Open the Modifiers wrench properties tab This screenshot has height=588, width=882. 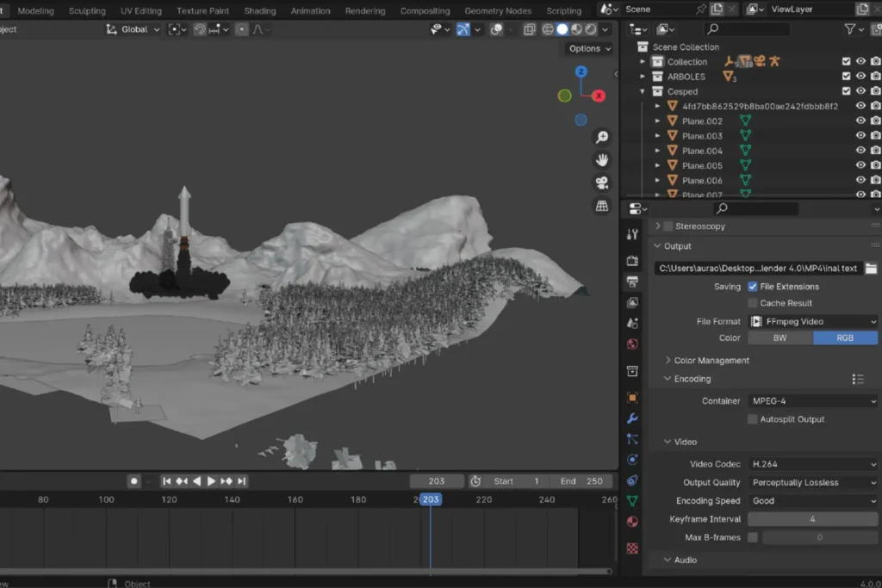[632, 418]
